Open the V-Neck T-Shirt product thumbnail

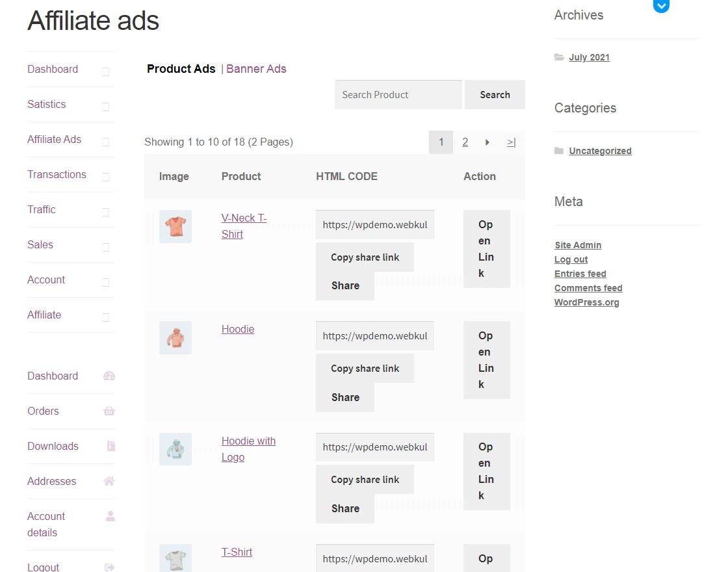[175, 227]
